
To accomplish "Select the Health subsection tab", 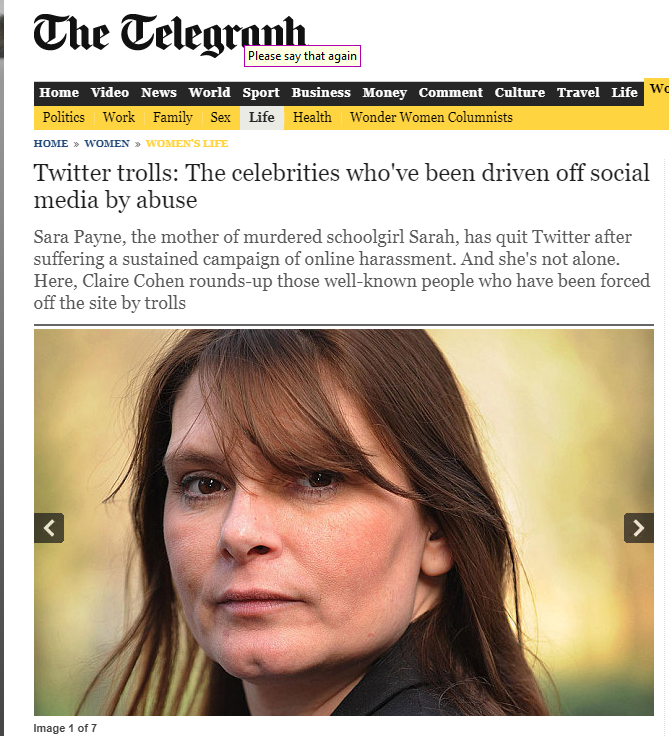I will pyautogui.click(x=312, y=118).
